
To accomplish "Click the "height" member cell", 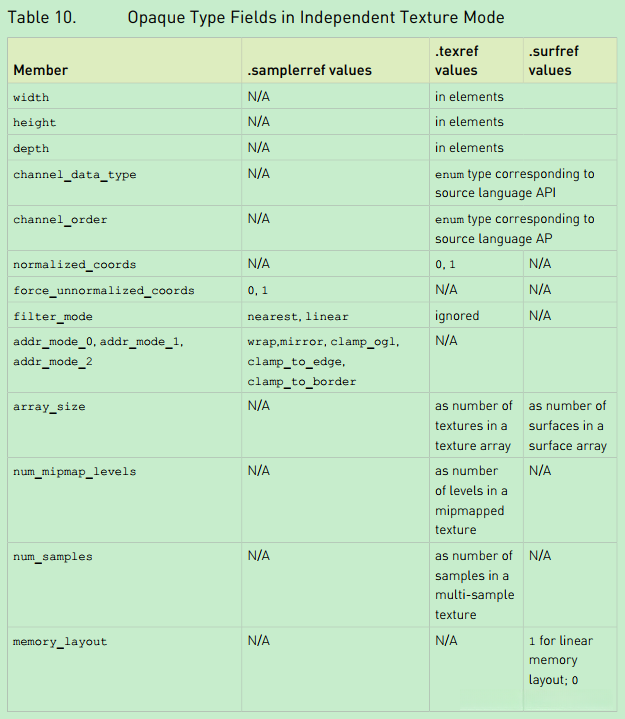I will (x=35, y=122).
